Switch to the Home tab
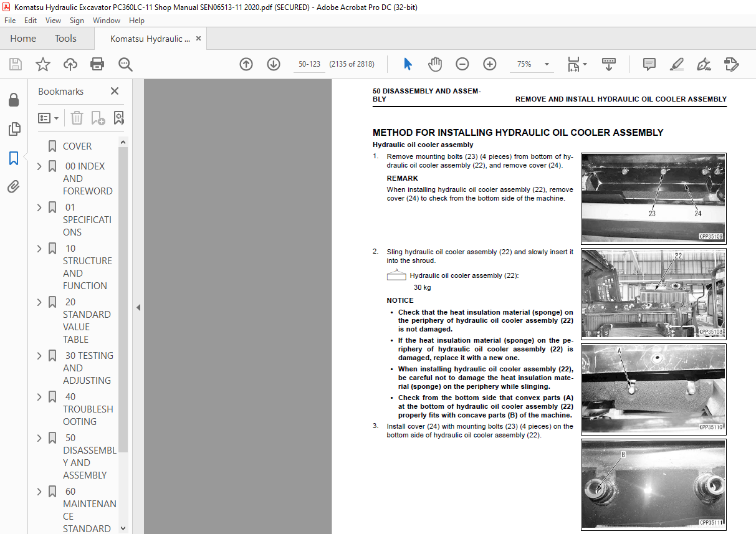Viewport: 756px width, 534px height. (23, 39)
